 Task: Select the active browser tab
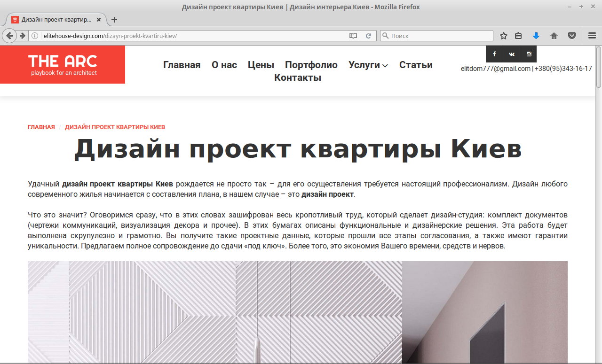(55, 20)
